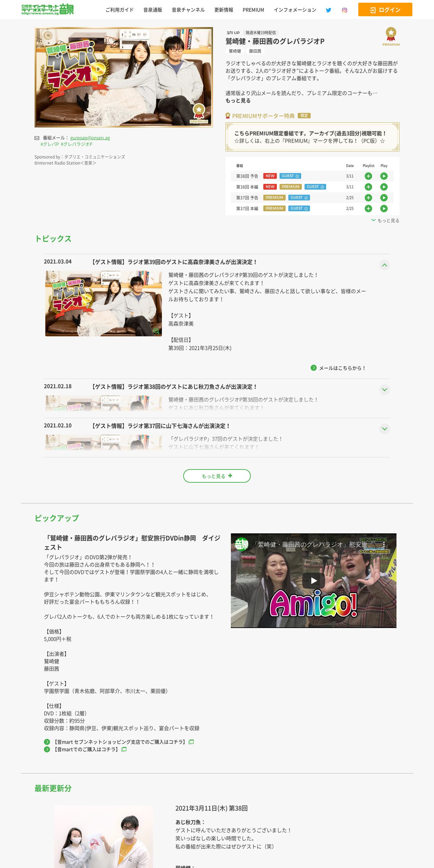
Task: Expand the 2021.02.10 topic entry
Action: click(385, 429)
